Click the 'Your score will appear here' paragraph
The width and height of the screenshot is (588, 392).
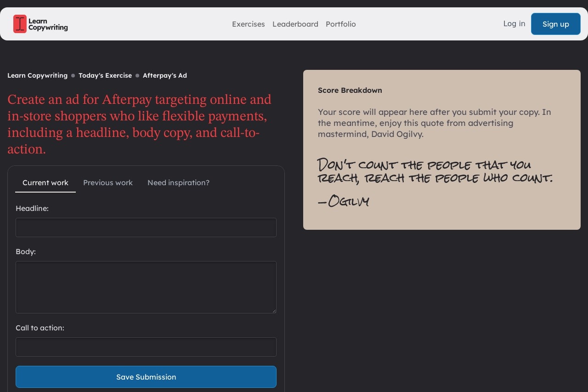coord(435,123)
